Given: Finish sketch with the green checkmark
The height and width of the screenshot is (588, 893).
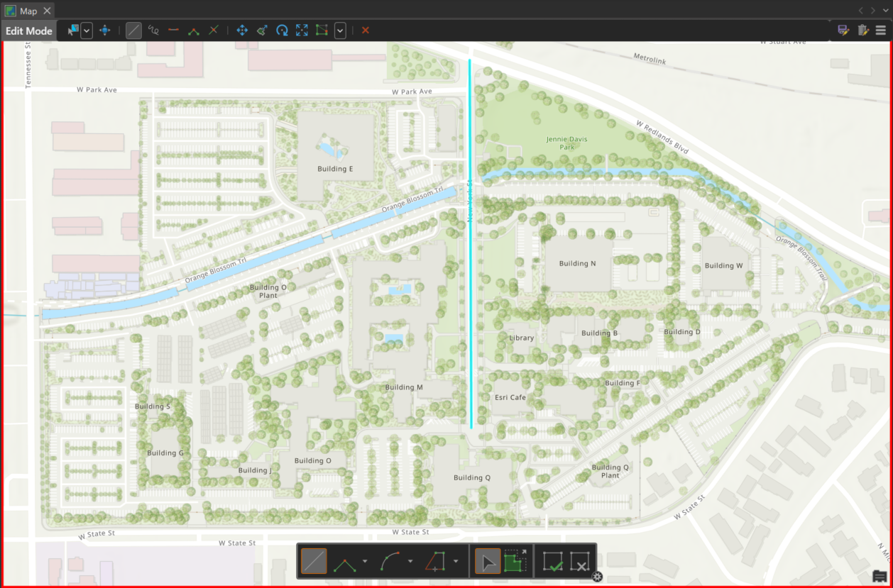Looking at the screenshot, I should click(x=553, y=562).
